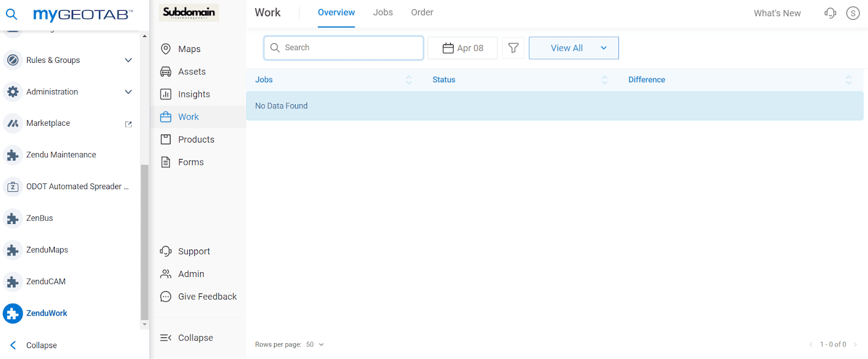Open the user profile avatar S
Image resolution: width=868 pixels, height=359 pixels.
[x=853, y=13]
